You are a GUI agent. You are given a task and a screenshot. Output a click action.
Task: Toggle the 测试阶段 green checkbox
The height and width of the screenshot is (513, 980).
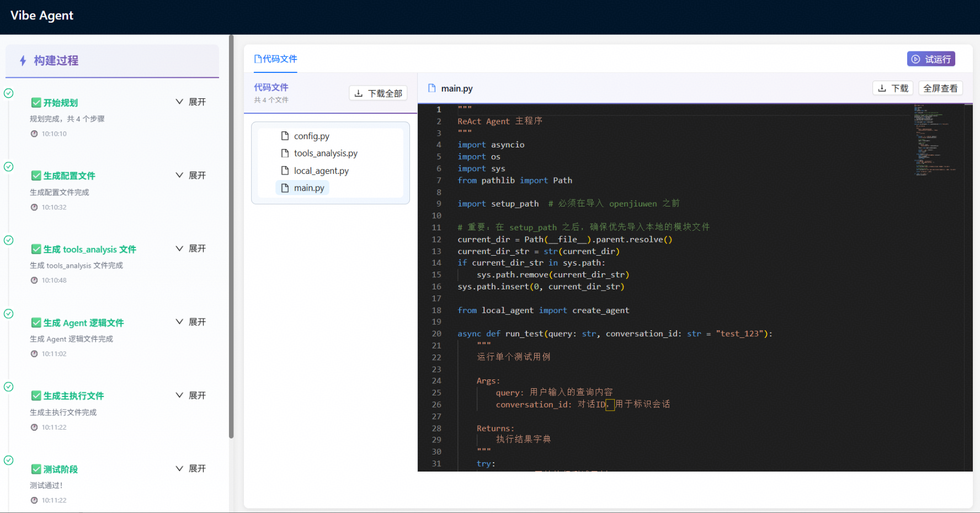point(36,469)
